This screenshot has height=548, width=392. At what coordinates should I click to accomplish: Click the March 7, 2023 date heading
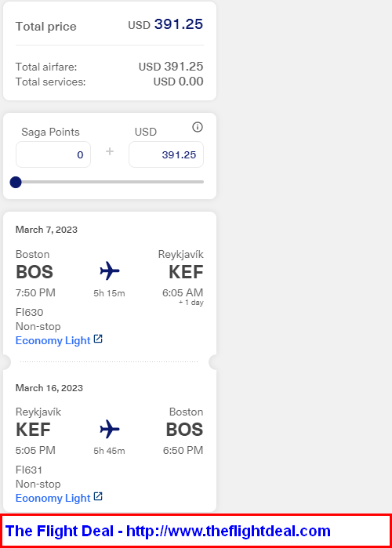[x=46, y=230]
